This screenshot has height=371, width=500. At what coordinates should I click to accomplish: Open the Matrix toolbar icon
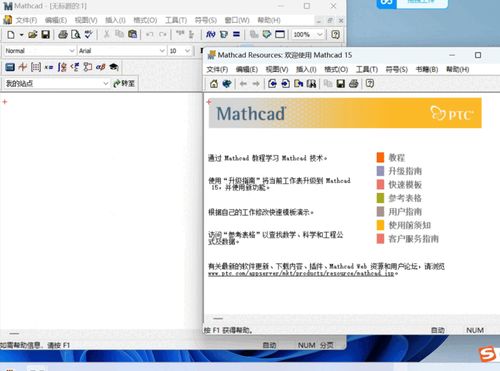click(36, 67)
